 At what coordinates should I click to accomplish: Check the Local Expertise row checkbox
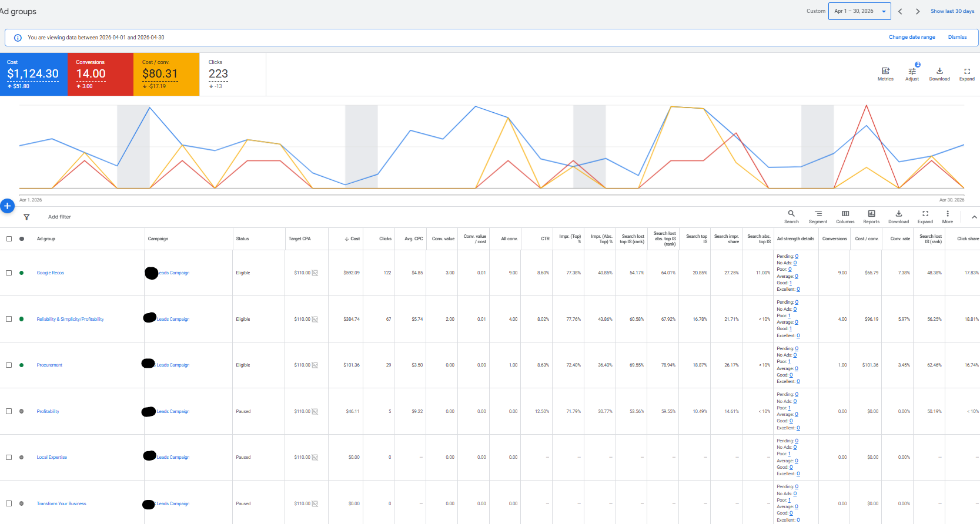click(x=9, y=457)
